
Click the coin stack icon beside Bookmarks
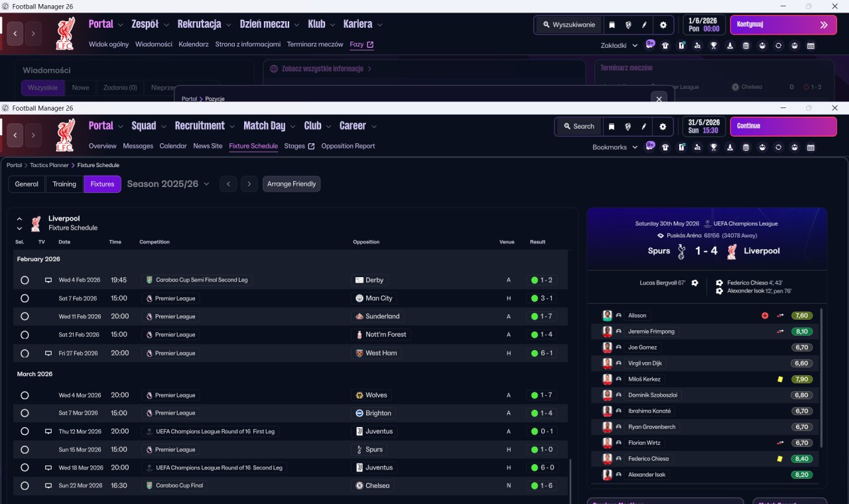[746, 147]
